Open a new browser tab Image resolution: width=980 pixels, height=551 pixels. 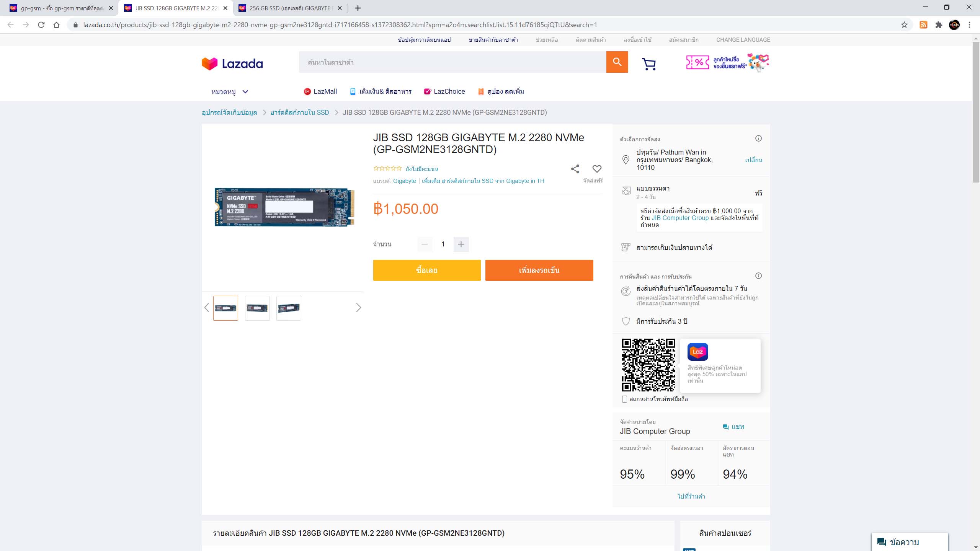click(x=358, y=8)
